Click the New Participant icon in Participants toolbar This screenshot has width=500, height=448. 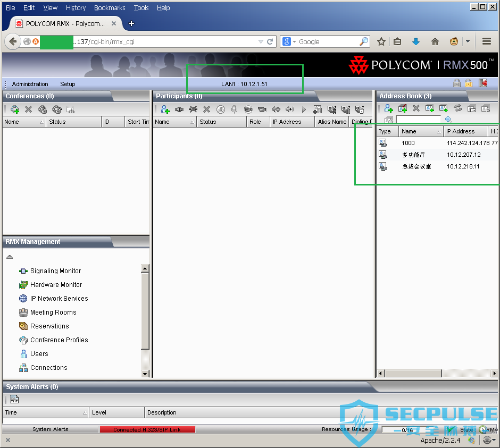click(165, 109)
